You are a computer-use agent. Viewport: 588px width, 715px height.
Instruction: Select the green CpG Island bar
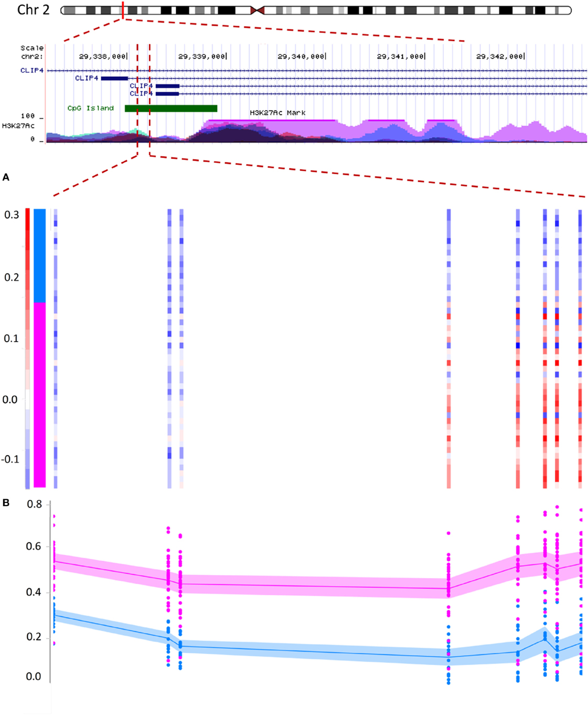pos(171,109)
